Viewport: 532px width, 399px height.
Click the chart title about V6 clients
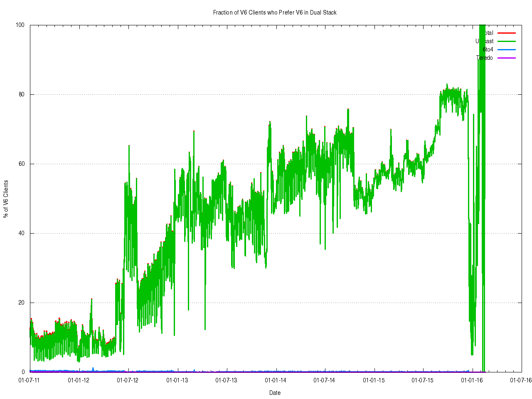coord(275,12)
